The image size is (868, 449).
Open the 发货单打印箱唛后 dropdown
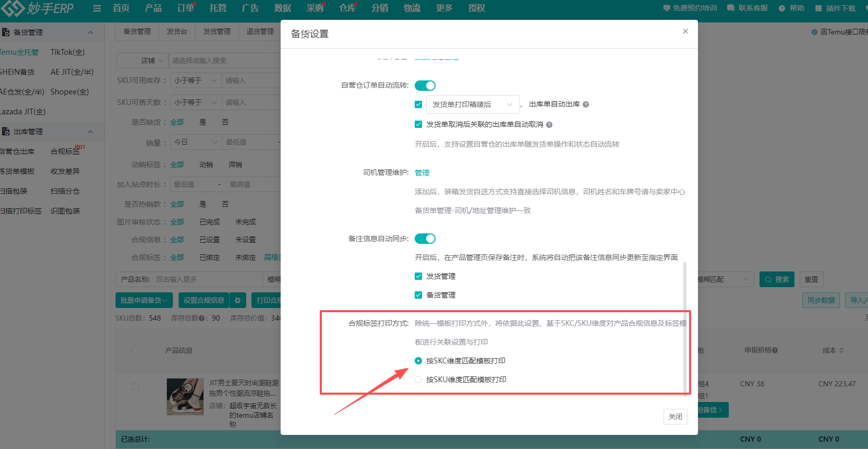coord(472,104)
